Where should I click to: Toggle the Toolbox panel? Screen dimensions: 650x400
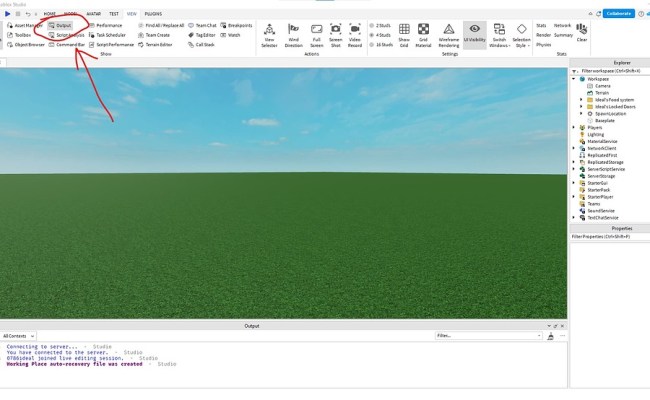click(x=19, y=35)
